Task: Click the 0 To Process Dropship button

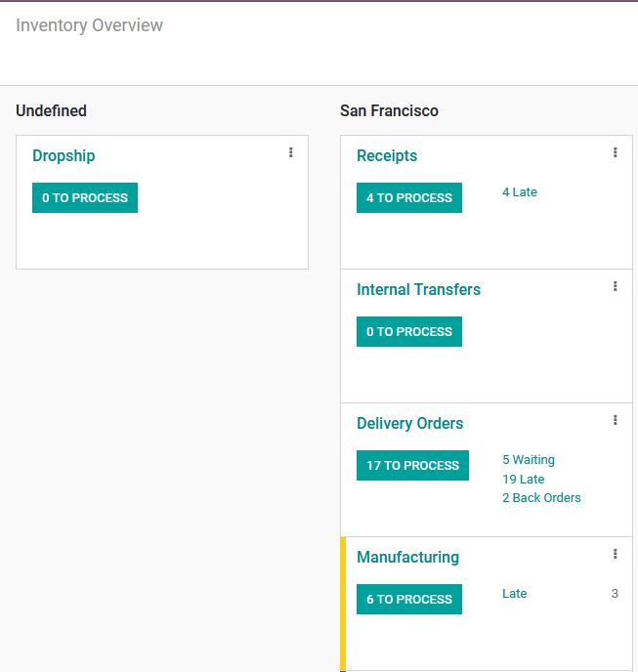Action: click(85, 197)
